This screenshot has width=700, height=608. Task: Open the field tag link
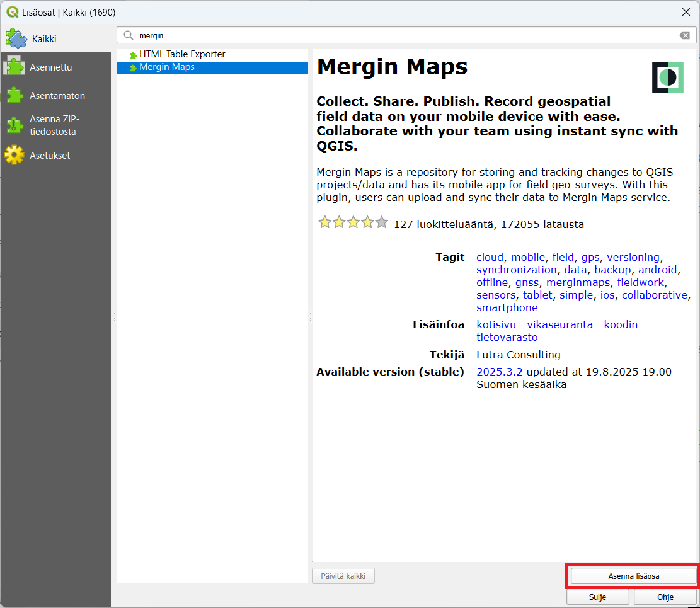tap(563, 257)
